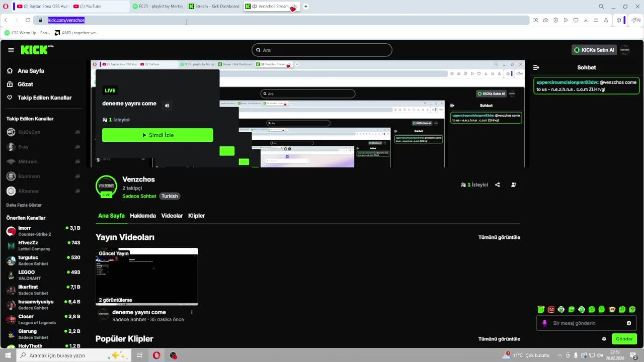Open followed channel GuGuCan
Viewport: 644px width, 362px height.
pyautogui.click(x=43, y=132)
